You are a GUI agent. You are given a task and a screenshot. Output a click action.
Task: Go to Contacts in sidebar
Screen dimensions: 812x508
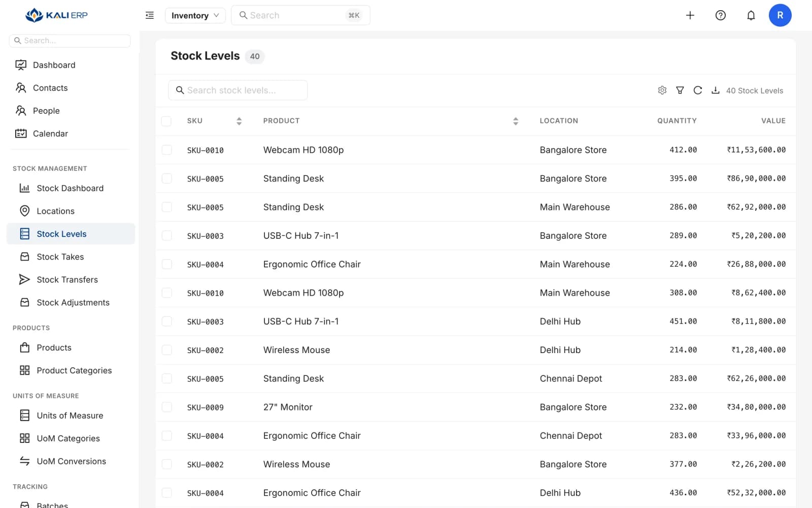(x=71, y=88)
